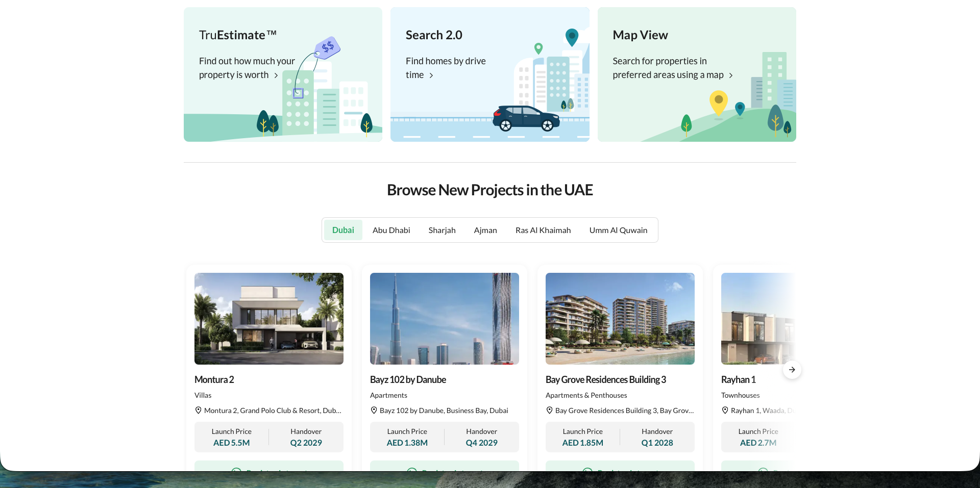The image size is (980, 488).
Task: Click the carousel next arrow button
Action: (x=792, y=370)
